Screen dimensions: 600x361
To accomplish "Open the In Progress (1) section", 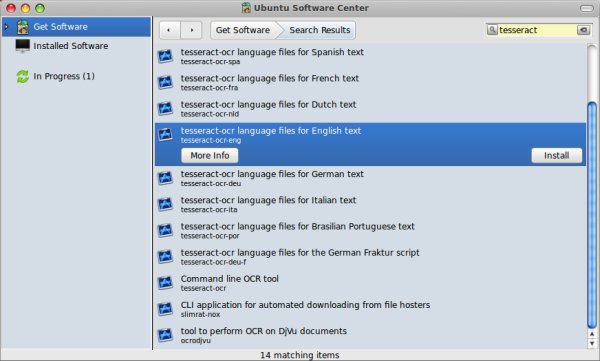I will pos(64,76).
